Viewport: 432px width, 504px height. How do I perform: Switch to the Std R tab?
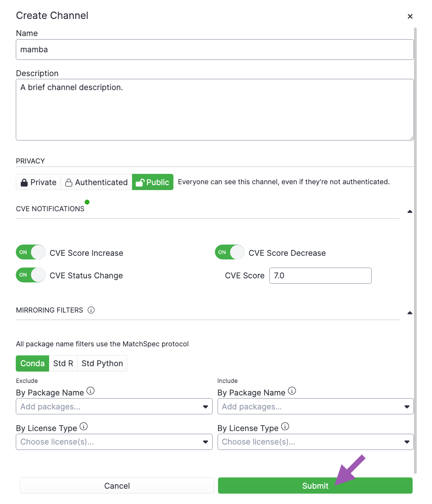point(64,363)
